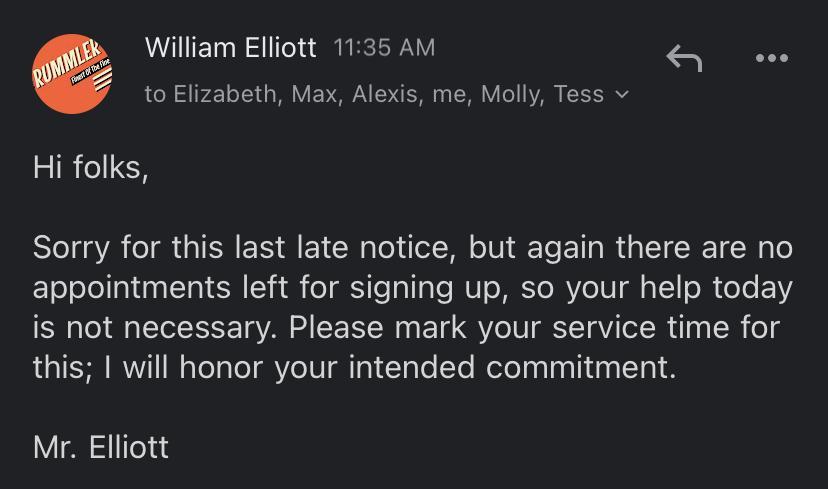Select recipient Tess in the to line
Screen dimensions: 828x489
point(578,94)
